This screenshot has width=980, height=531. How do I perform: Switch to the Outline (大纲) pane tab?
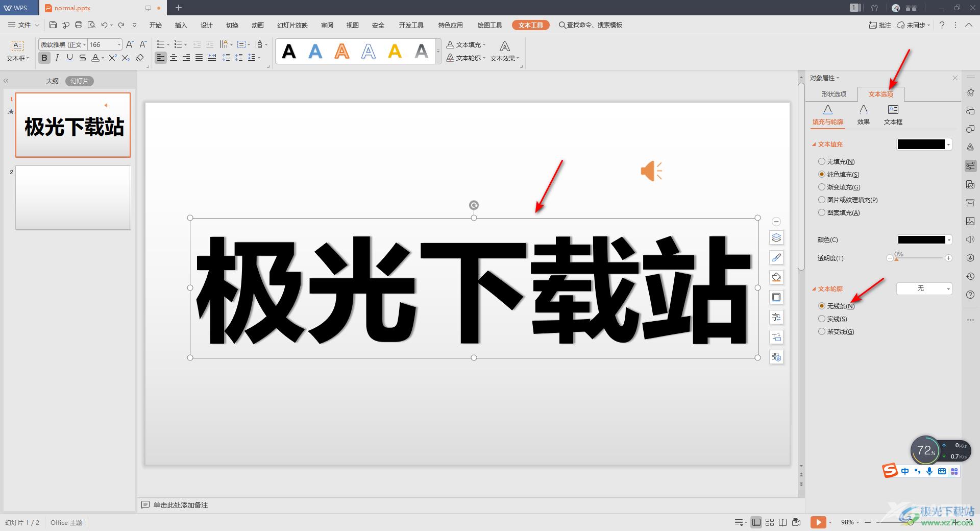coord(52,81)
